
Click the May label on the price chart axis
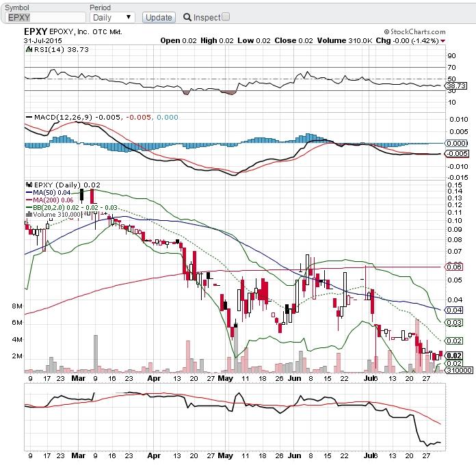pyautogui.click(x=225, y=378)
